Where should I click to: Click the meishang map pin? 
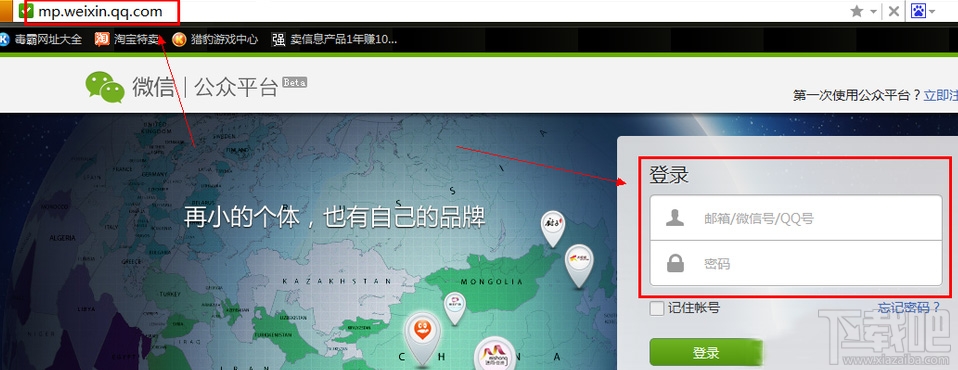point(495,354)
